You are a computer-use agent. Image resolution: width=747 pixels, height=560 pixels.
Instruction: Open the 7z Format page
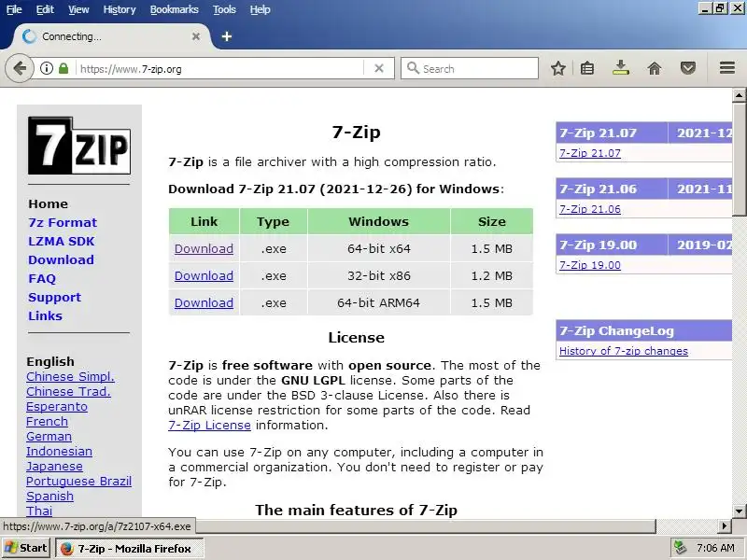(63, 222)
